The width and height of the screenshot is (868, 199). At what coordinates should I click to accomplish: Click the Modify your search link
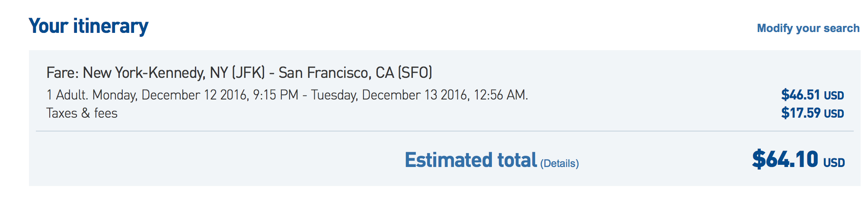coord(808,29)
